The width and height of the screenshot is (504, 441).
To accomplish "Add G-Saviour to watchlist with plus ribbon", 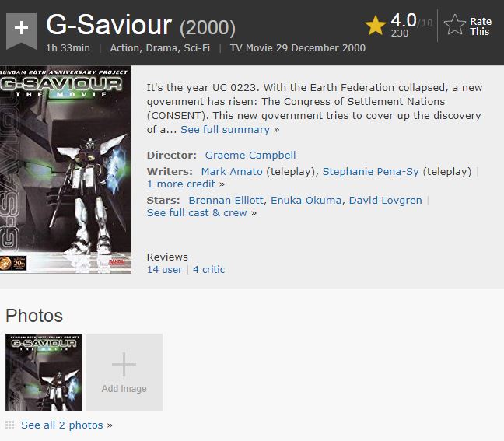I will coord(21,30).
